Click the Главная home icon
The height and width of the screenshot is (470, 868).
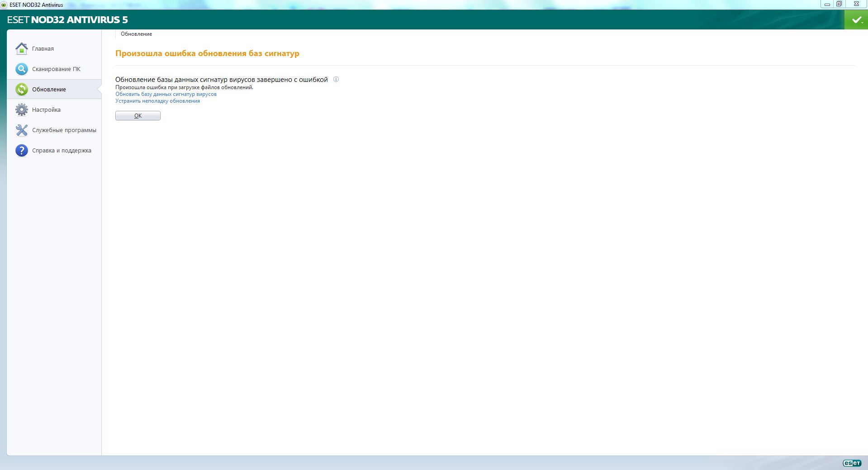tap(22, 48)
